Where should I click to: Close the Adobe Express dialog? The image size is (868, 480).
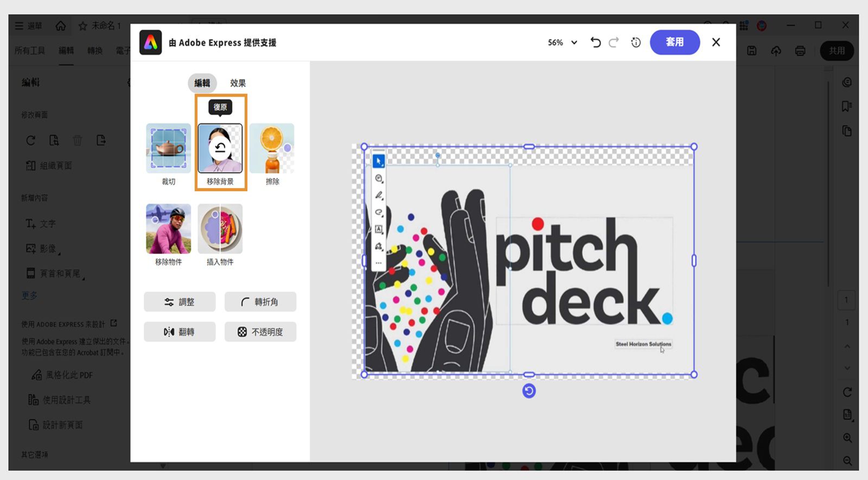click(x=716, y=42)
